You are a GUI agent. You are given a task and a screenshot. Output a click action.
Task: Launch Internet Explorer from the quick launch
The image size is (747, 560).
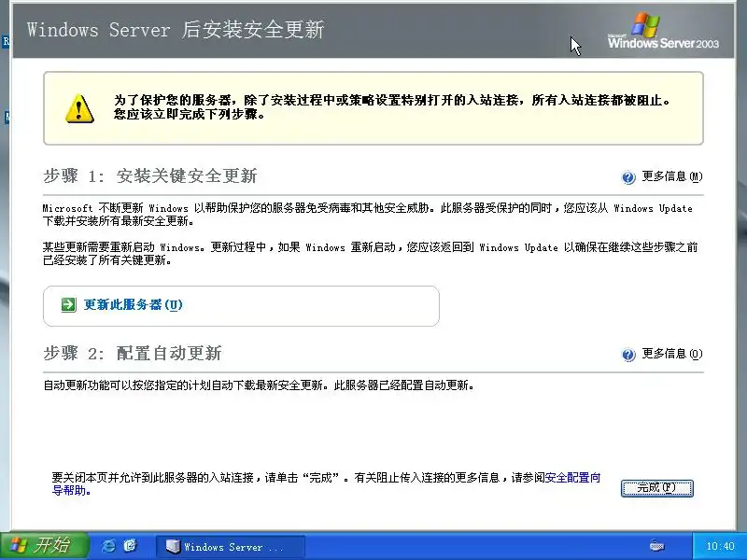click(x=108, y=546)
